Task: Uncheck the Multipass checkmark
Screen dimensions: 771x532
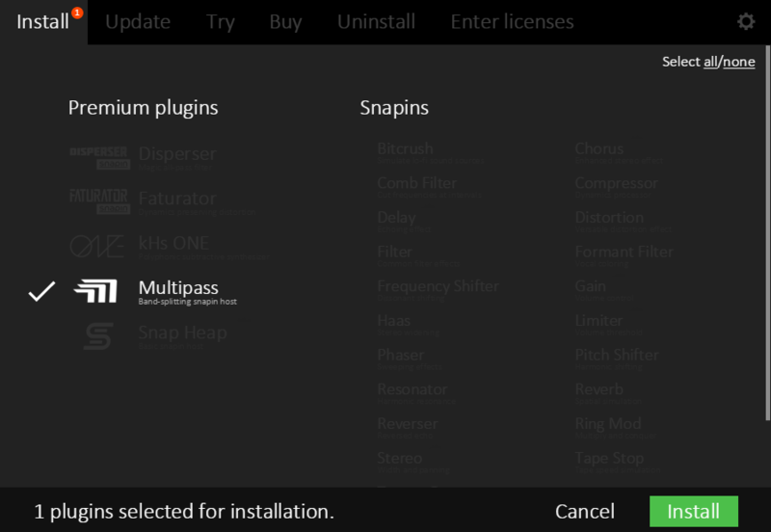Action: 41,290
